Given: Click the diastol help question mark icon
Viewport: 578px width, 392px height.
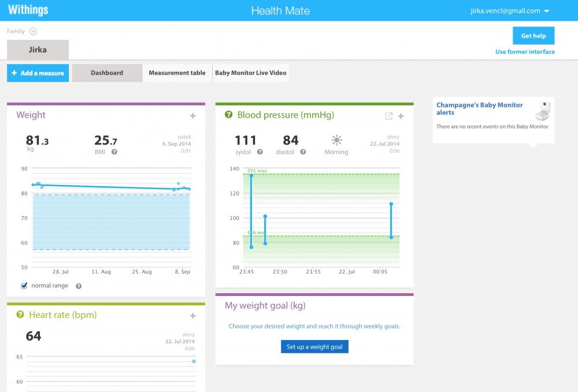Looking at the screenshot, I should pyautogui.click(x=303, y=152).
